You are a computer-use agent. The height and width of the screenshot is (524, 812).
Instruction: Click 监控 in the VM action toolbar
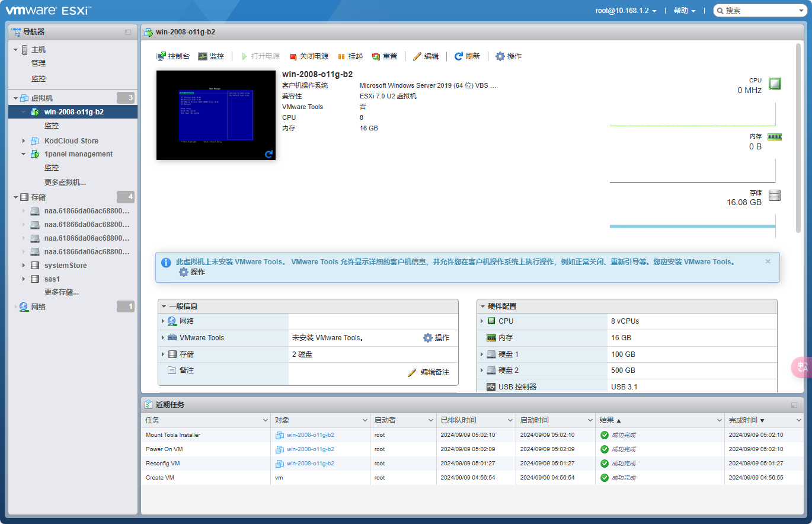pyautogui.click(x=211, y=56)
